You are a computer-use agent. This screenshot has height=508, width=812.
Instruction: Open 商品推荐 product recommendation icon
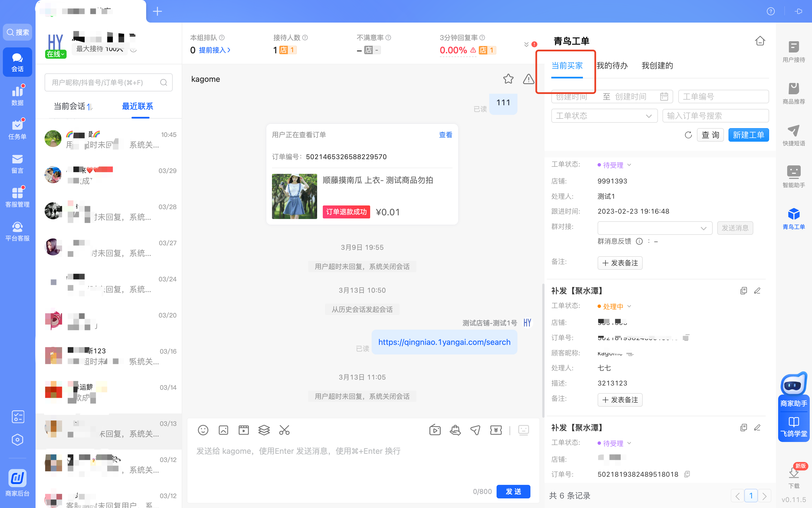coord(794,94)
